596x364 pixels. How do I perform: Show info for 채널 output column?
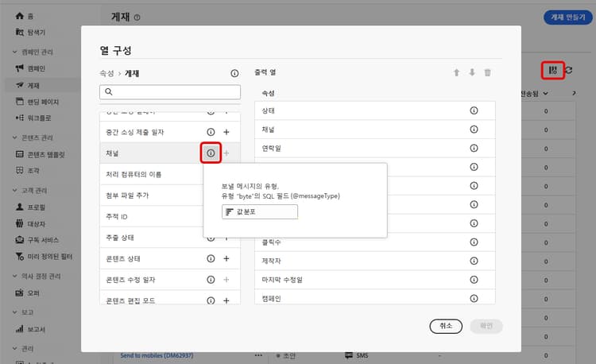[474, 130]
